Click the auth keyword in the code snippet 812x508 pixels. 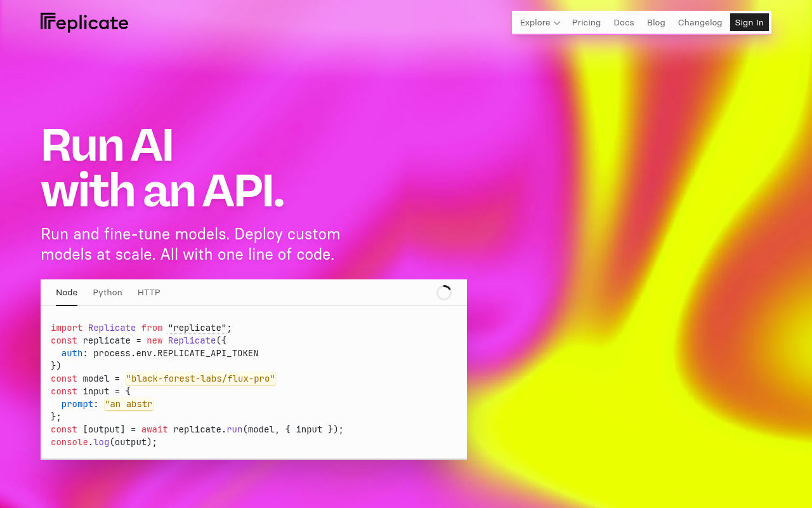coord(72,353)
